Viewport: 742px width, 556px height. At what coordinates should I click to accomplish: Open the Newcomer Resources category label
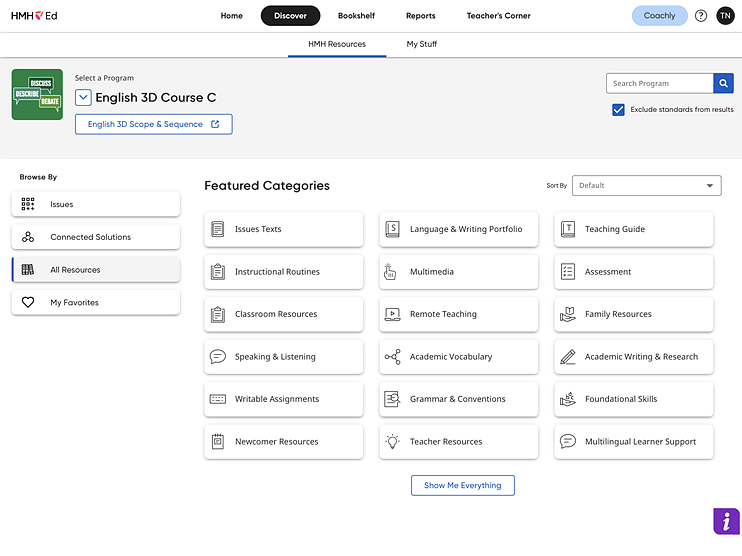point(276,441)
